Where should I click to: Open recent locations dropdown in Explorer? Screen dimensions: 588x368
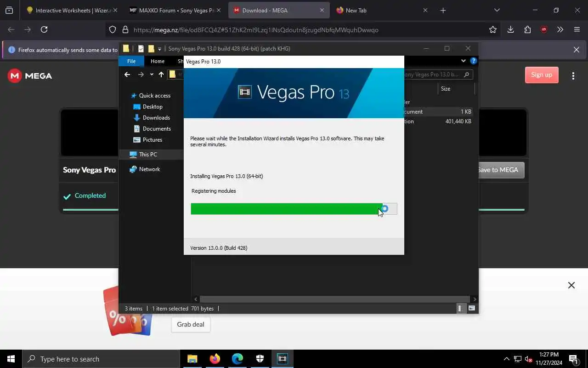(x=152, y=75)
